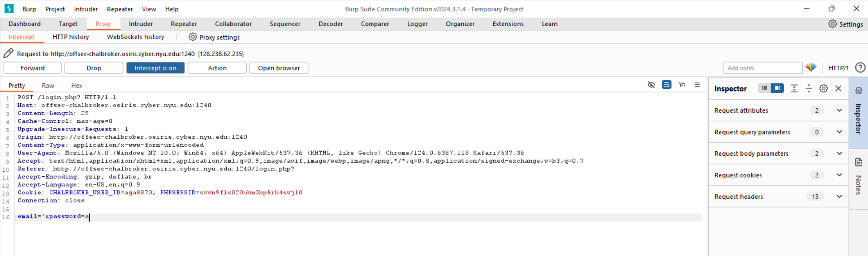Viewport: 868px width, 256px height.
Task: Expand Request headers section
Action: pyautogui.click(x=839, y=197)
